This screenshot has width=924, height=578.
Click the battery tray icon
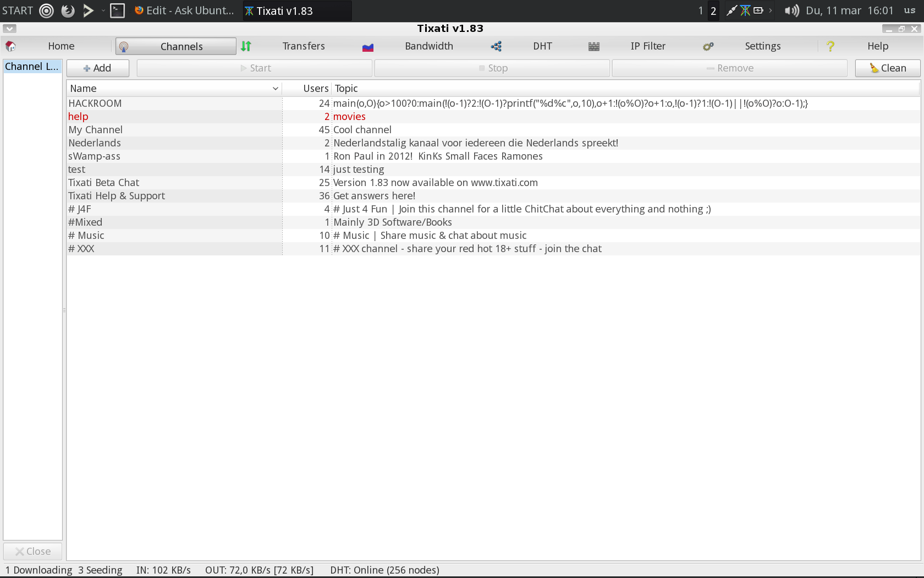click(x=758, y=10)
